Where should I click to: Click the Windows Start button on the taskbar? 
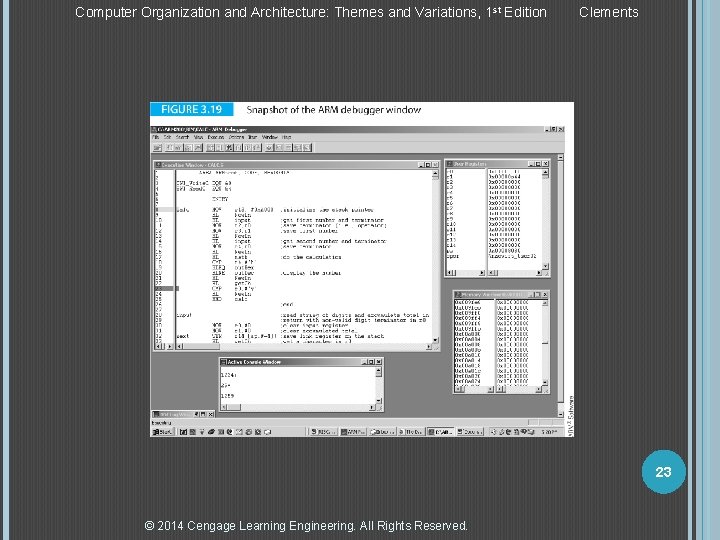tap(162, 432)
